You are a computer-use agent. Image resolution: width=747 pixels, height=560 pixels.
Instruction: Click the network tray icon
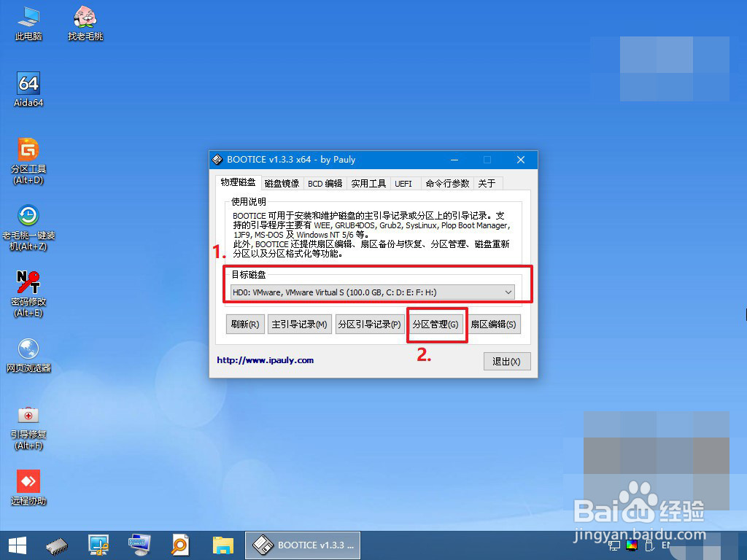pos(614,545)
